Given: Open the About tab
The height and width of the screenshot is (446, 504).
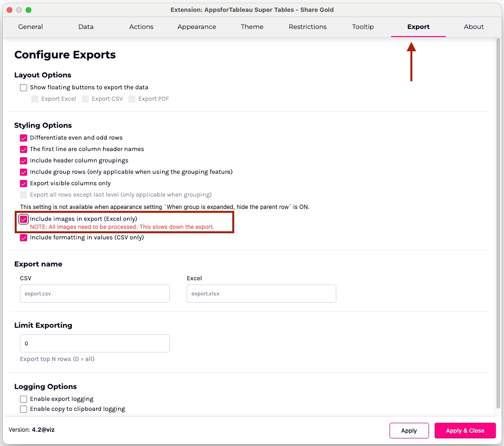Looking at the screenshot, I should click(474, 27).
